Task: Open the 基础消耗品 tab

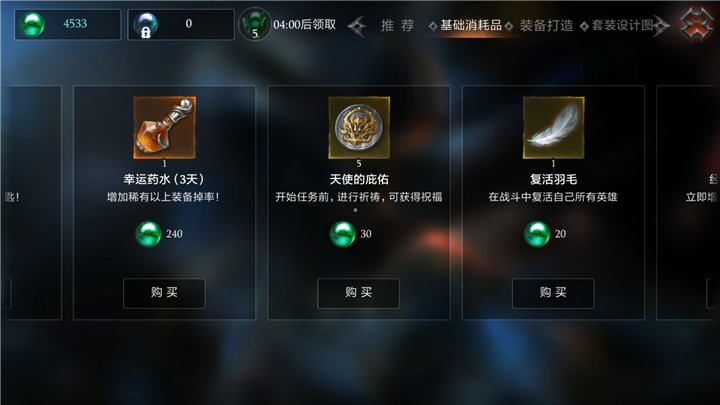Action: pyautogui.click(x=471, y=25)
